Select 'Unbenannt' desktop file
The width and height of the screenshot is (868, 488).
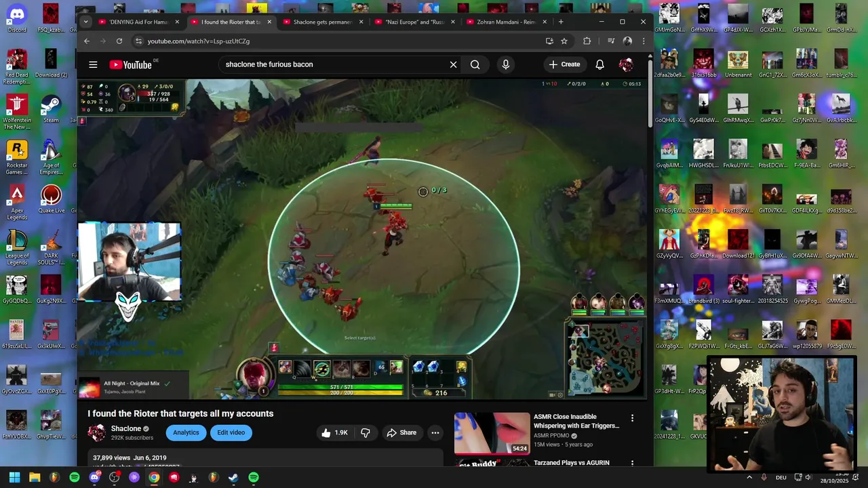click(738, 64)
